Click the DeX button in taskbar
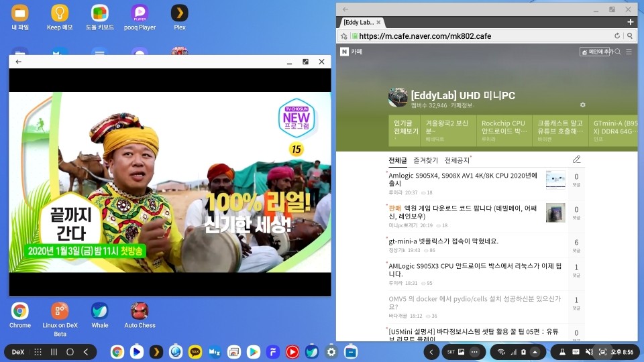This screenshot has width=644, height=362. [17, 352]
